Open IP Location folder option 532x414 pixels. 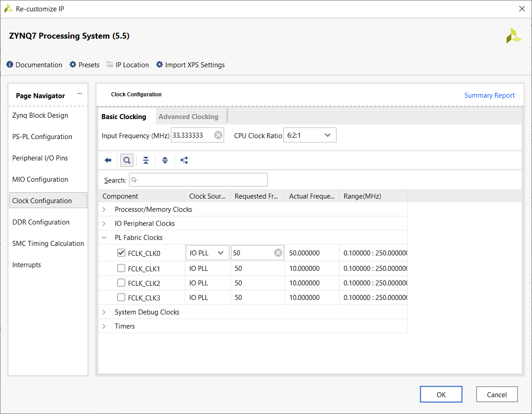128,65
